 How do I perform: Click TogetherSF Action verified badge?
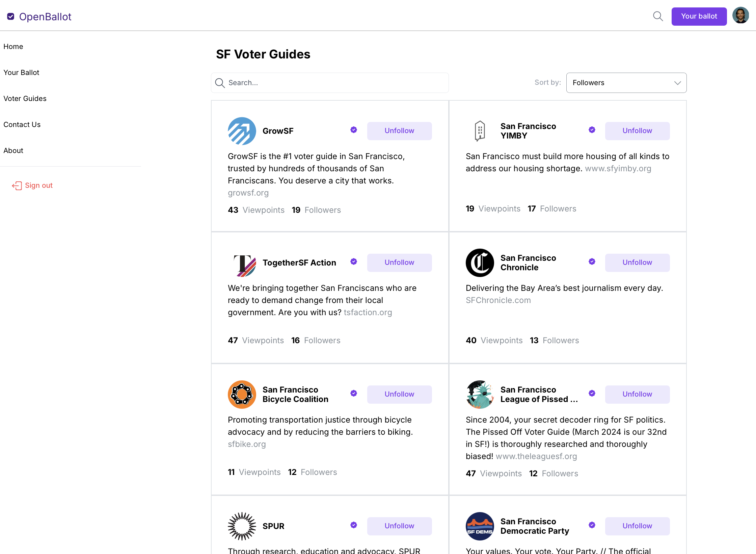[354, 261]
